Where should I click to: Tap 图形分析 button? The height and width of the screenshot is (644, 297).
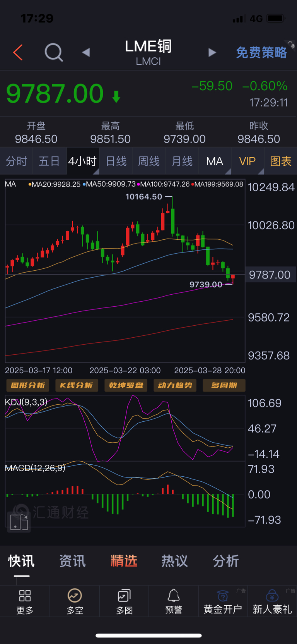tap(28, 385)
